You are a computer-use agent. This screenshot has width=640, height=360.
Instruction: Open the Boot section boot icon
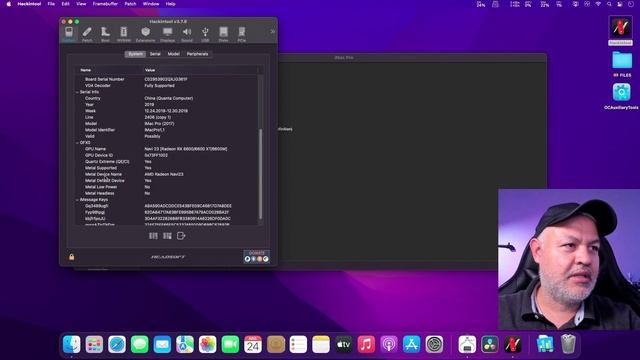[x=105, y=34]
